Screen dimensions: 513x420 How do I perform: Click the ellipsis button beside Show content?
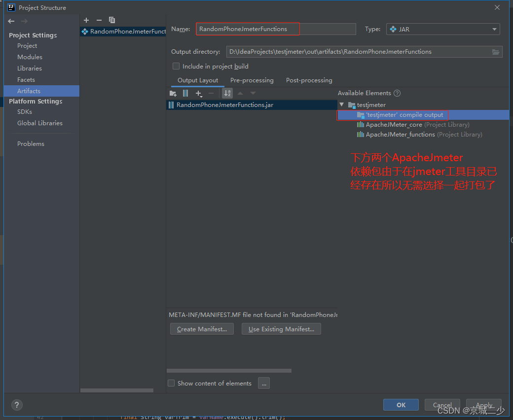click(264, 383)
